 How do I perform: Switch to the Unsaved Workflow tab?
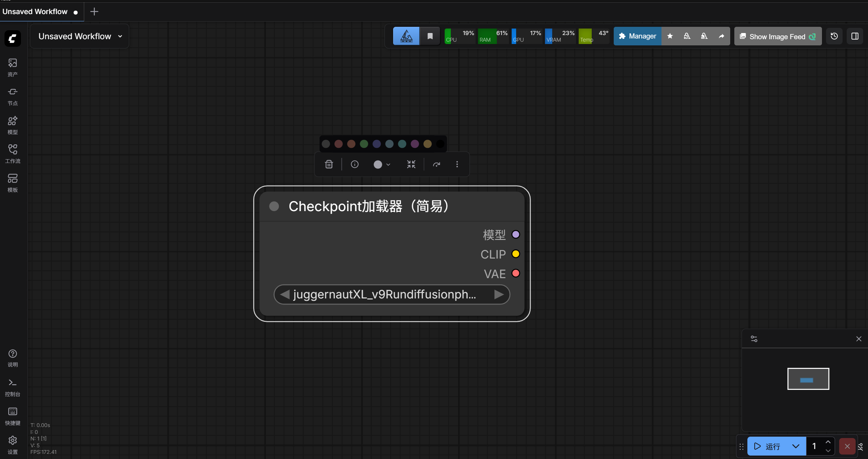tap(35, 12)
